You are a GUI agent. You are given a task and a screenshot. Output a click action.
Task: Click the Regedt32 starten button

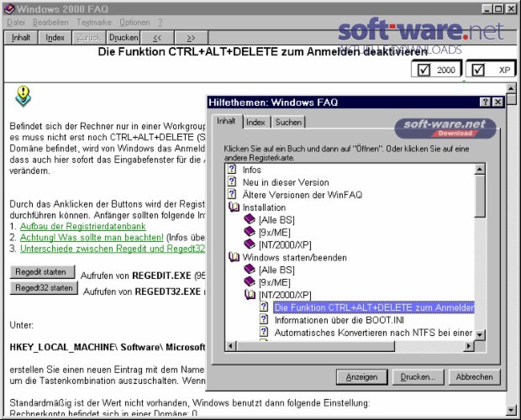[44, 288]
